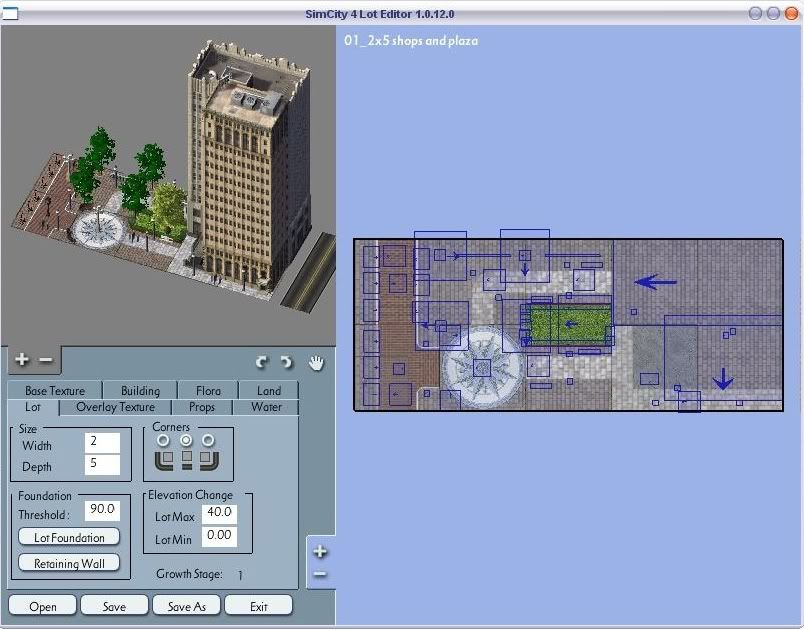Click the right corner lot shape icon

[x=209, y=460]
